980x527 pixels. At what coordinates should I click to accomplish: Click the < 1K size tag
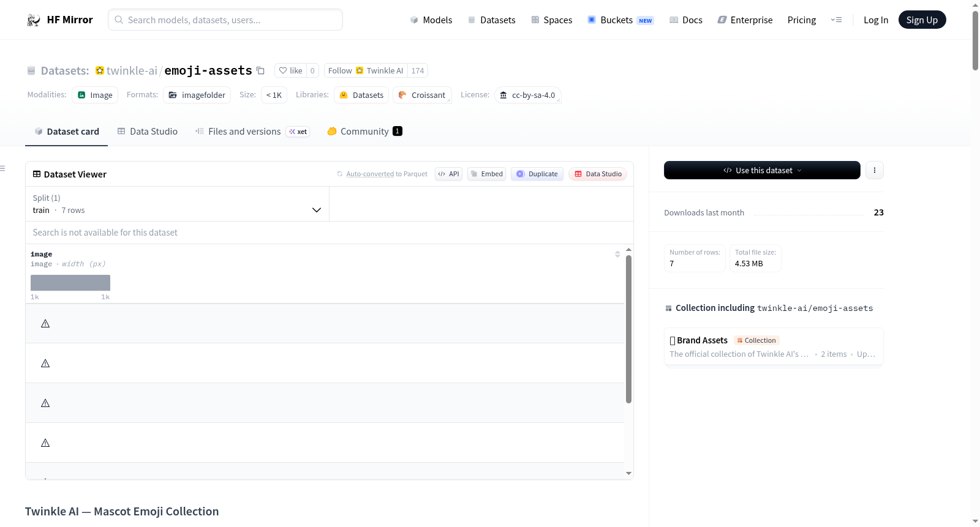click(274, 95)
